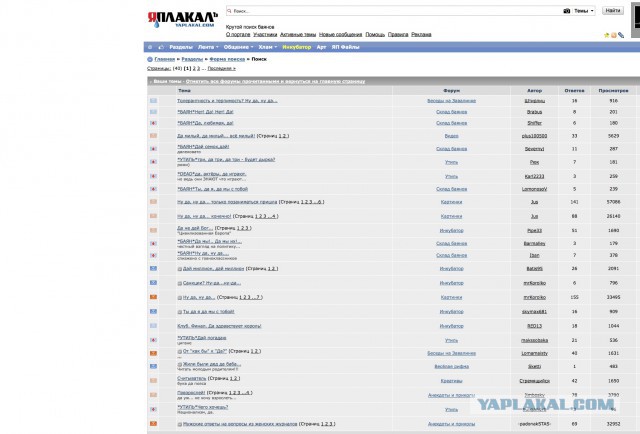The width and height of the screenshot is (640, 434).
Task: Expand the Лента dropdown menu
Action: coord(208,47)
